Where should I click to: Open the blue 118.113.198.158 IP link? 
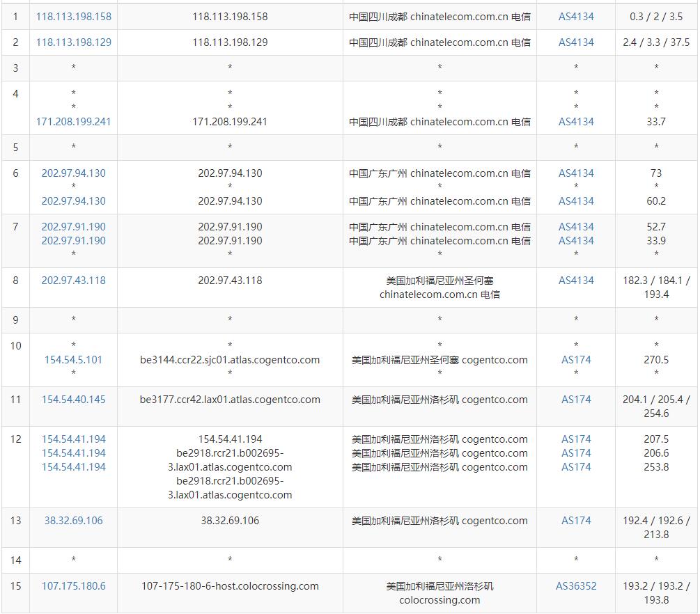(x=74, y=17)
